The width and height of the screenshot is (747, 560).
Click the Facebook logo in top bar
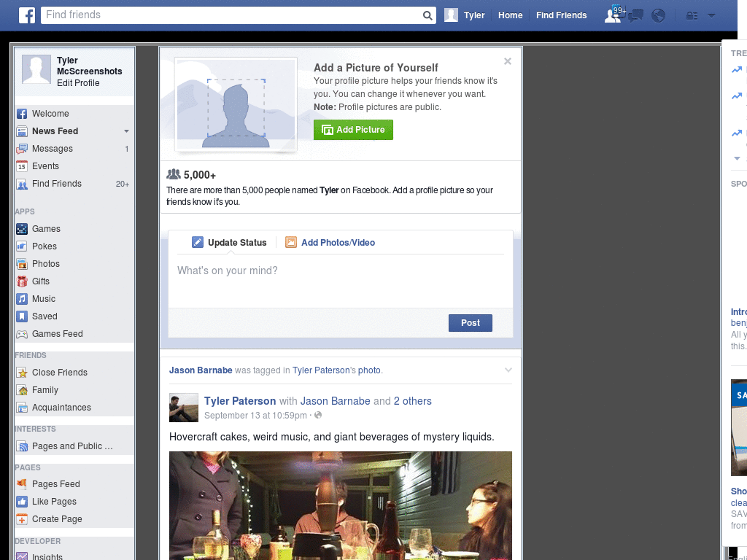(x=27, y=15)
